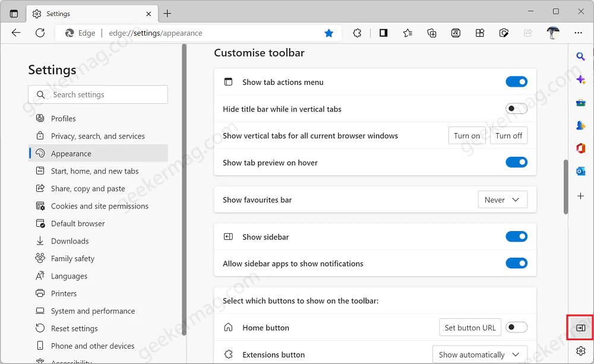Turn off Show tab actions menu

pyautogui.click(x=516, y=82)
